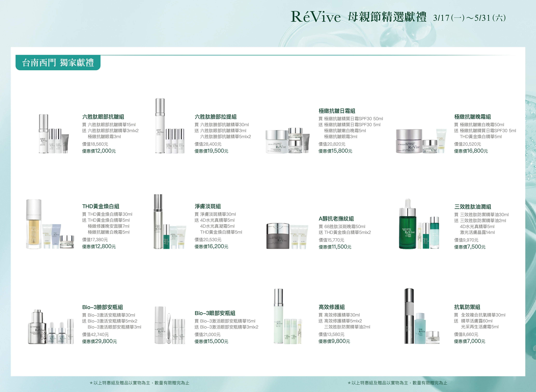Click the 極緻抗皺晚霜組 title
536x392 pixels.
click(x=472, y=117)
